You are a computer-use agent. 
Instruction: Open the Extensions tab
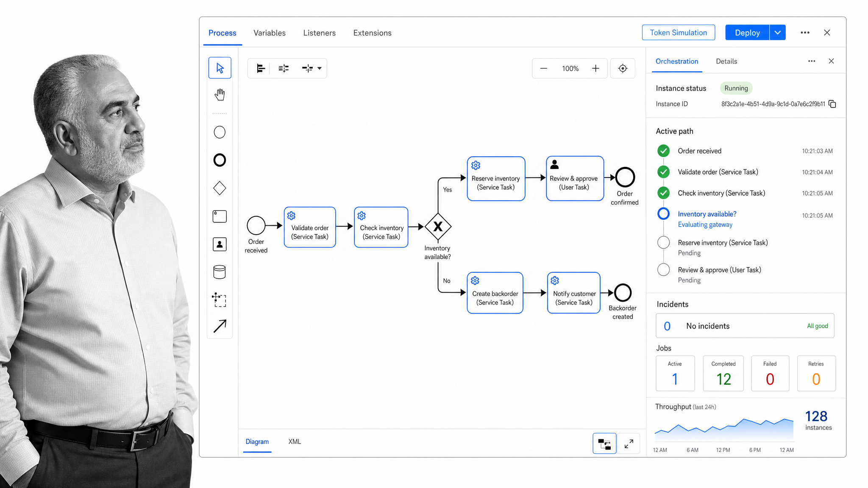pyautogui.click(x=373, y=33)
